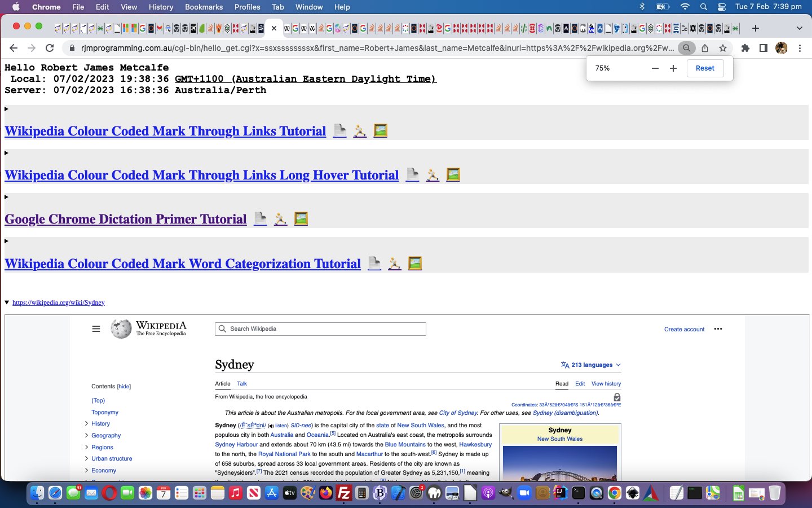Viewport: 812px width, 508px height.
Task: Collapse the wikipedia.org/wiki/Sydney details triangle
Action: click(x=7, y=303)
